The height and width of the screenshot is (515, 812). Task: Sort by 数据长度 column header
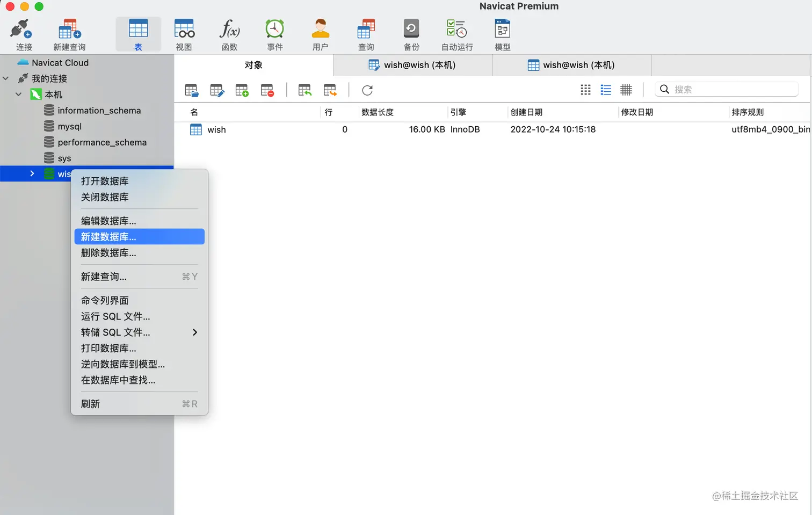click(403, 112)
